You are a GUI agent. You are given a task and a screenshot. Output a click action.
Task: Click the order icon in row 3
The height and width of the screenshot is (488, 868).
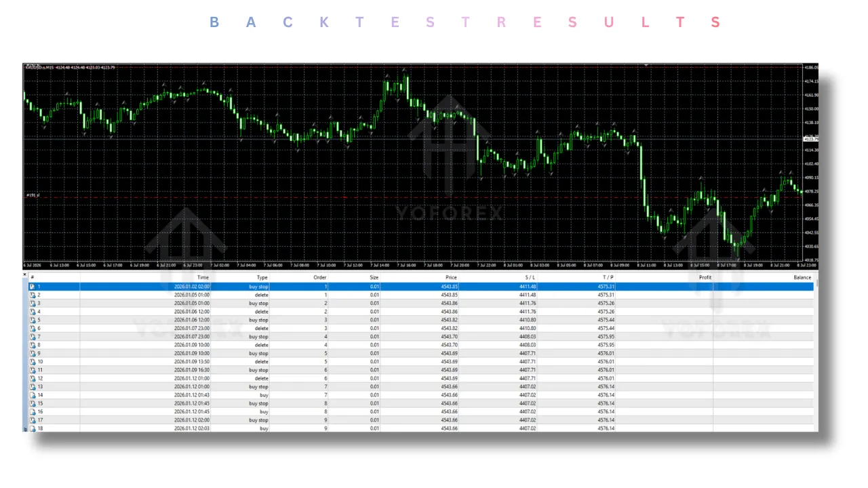pyautogui.click(x=32, y=304)
